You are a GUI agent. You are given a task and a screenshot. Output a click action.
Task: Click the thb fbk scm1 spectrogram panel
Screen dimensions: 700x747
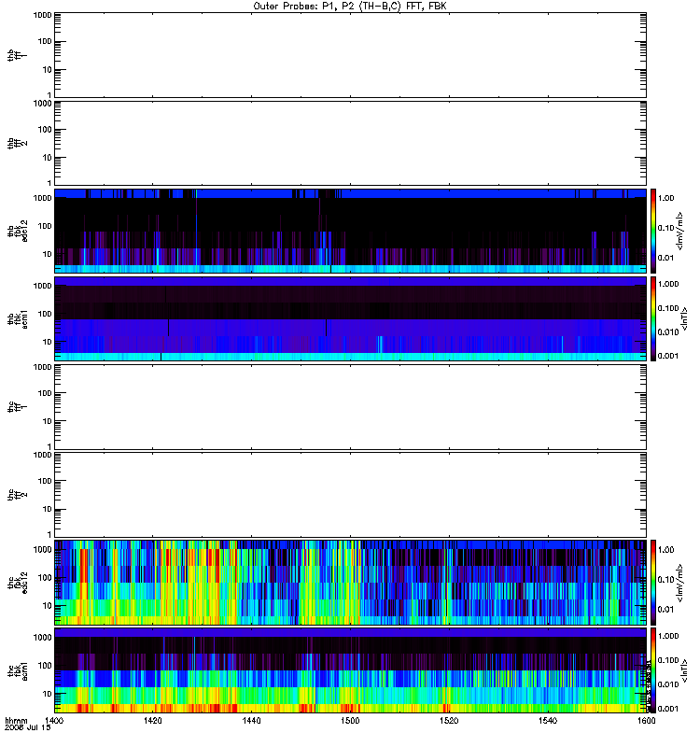pos(350,318)
